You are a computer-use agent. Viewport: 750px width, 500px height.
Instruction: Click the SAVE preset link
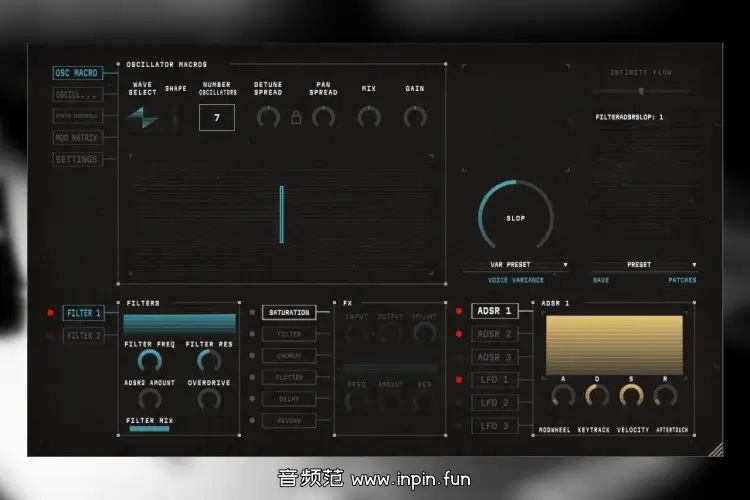pyautogui.click(x=601, y=280)
